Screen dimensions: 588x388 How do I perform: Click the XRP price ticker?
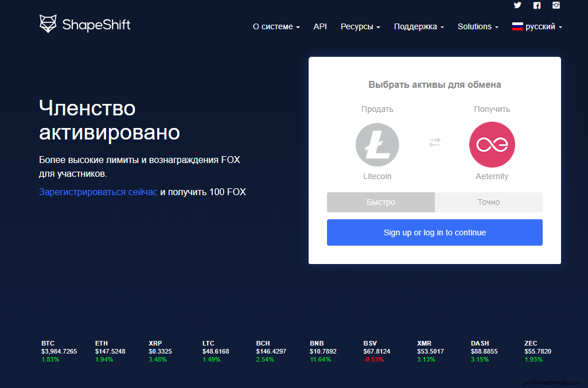tap(160, 351)
